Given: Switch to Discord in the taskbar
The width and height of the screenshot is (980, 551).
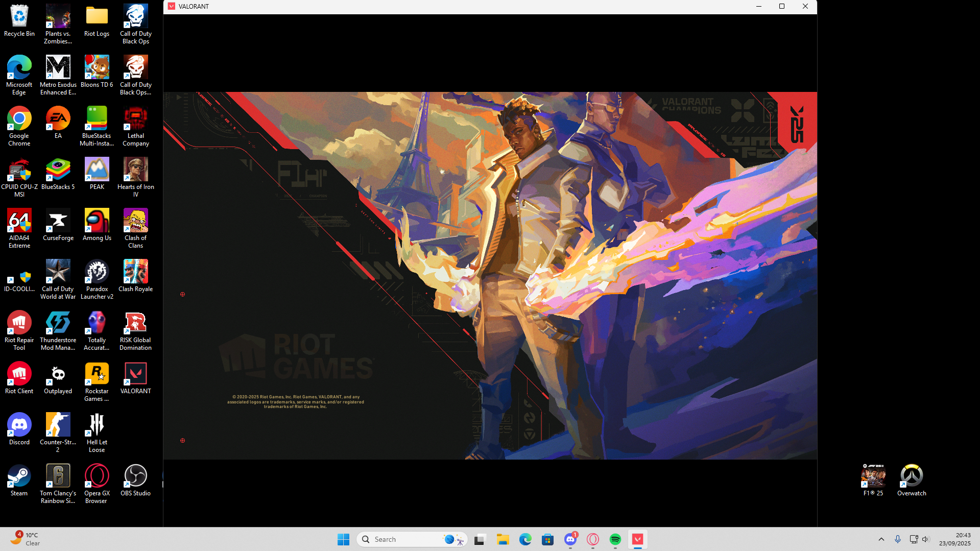Looking at the screenshot, I should click(x=570, y=539).
